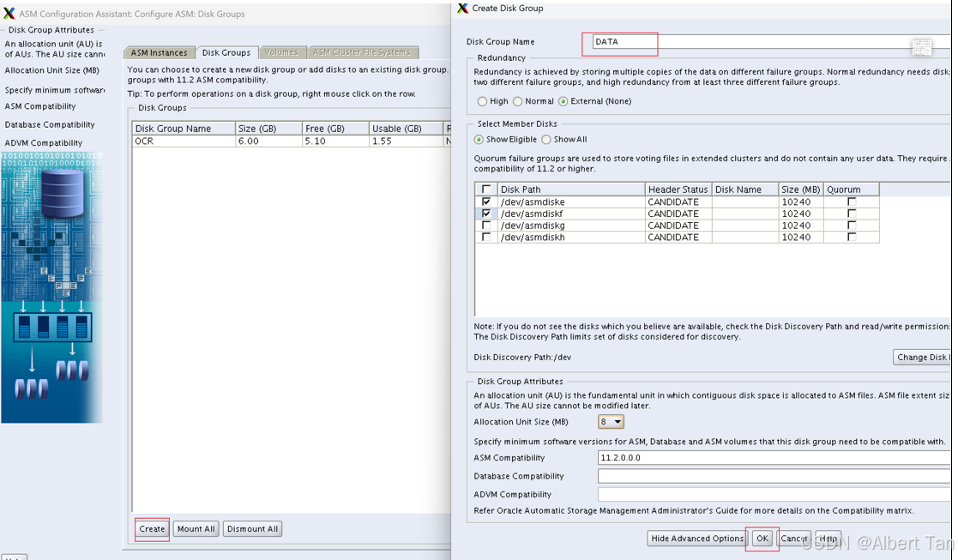Click the Mount All button
Image resolution: width=958 pixels, height=560 pixels.
coord(196,529)
